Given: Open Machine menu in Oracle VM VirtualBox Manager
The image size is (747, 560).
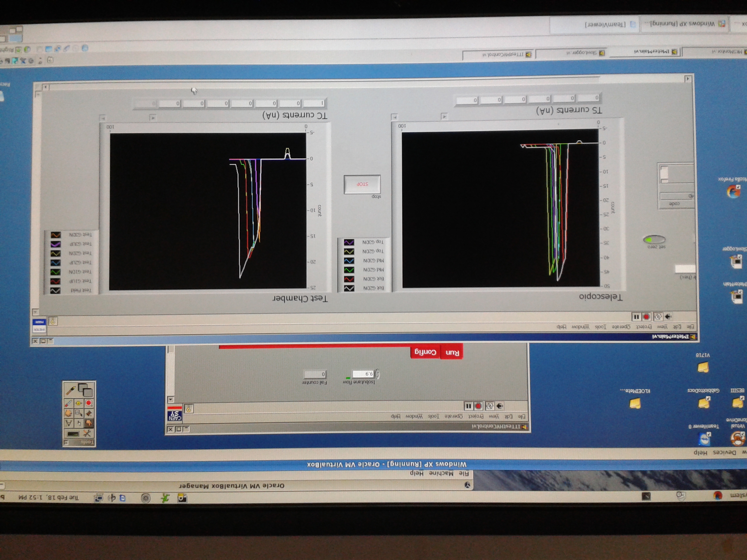Looking at the screenshot, I should coord(441,473).
